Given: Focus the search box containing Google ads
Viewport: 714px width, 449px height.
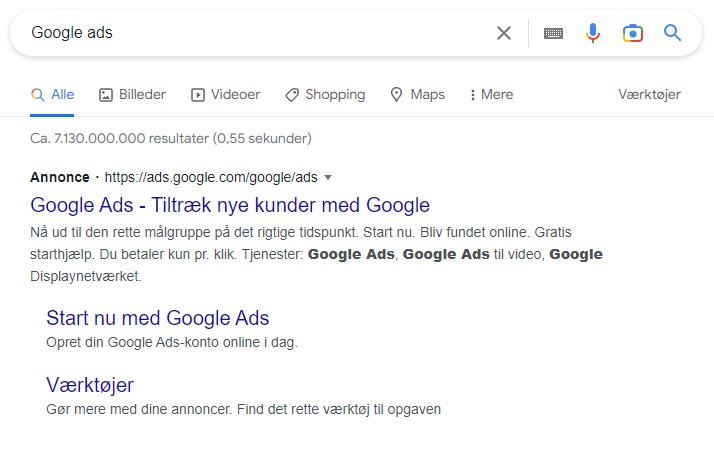Looking at the screenshot, I should click(255, 33).
